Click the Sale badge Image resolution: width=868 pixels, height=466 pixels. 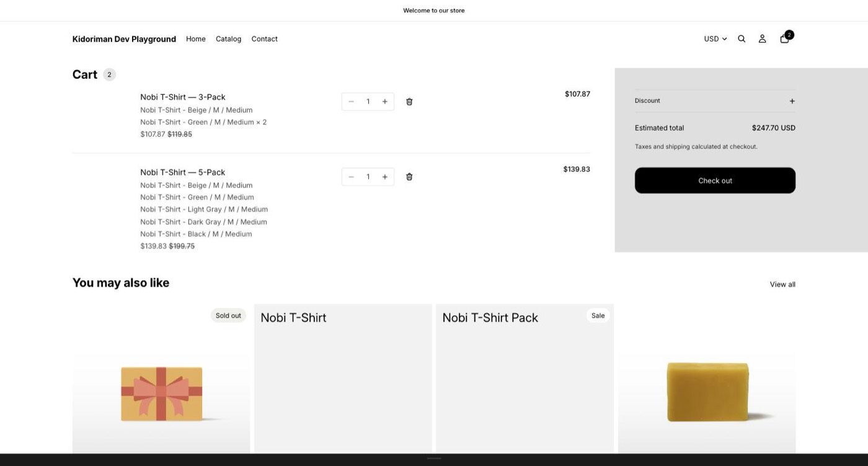(x=598, y=315)
